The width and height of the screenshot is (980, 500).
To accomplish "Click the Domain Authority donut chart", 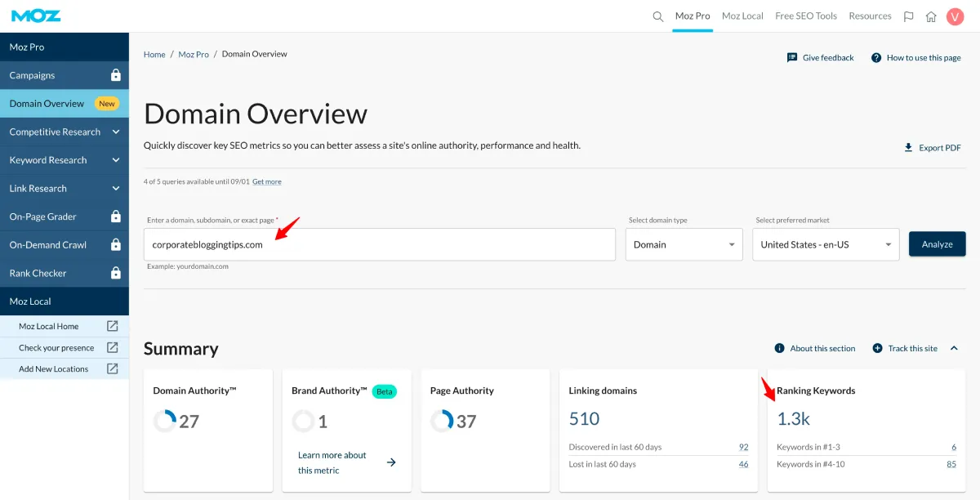I will pos(165,422).
